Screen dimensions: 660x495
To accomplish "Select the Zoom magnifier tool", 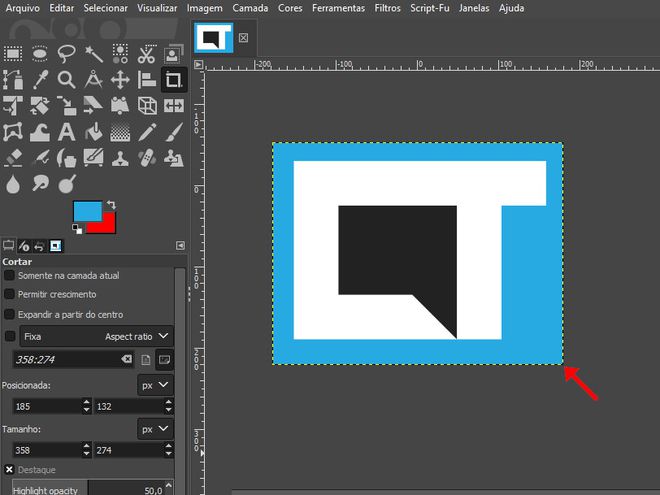I will (67, 80).
